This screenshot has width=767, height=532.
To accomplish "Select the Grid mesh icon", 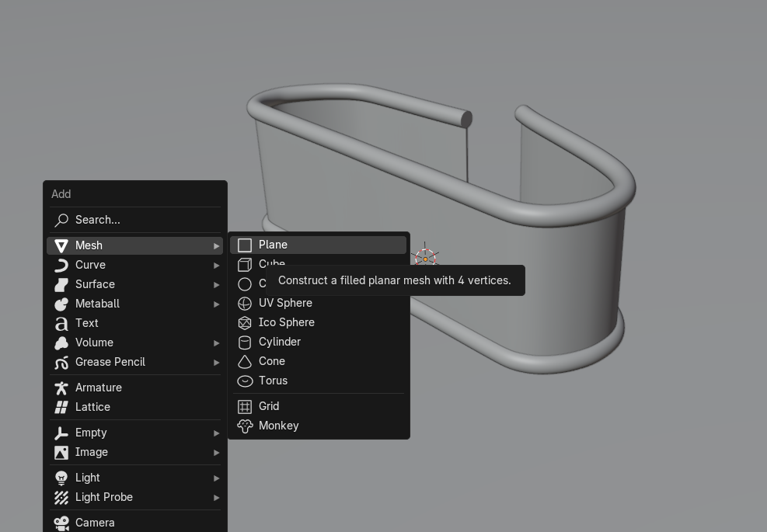I will point(245,407).
